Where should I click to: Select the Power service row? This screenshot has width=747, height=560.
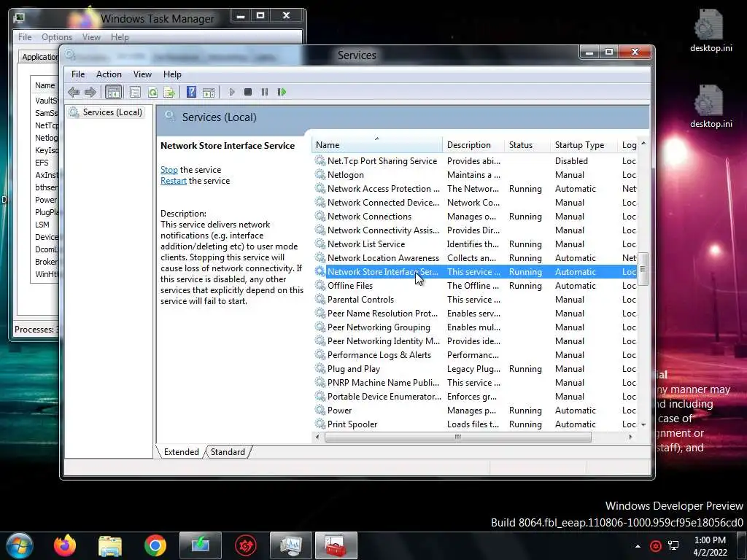pyautogui.click(x=475, y=410)
